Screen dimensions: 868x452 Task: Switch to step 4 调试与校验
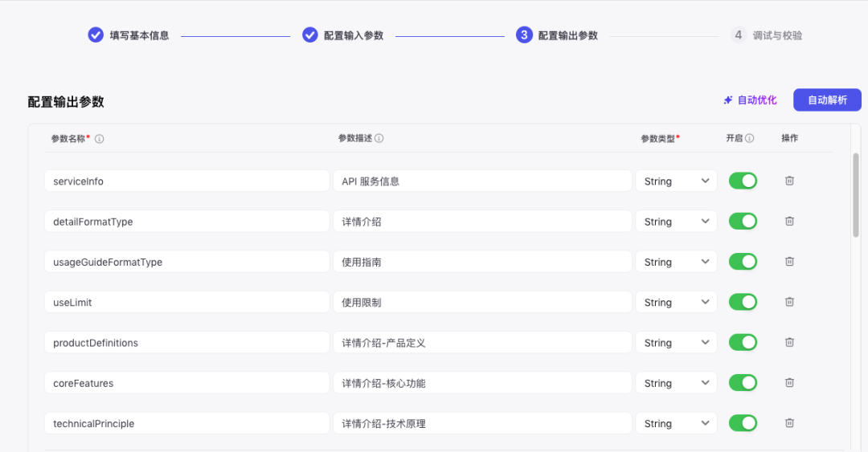pyautogui.click(x=767, y=35)
